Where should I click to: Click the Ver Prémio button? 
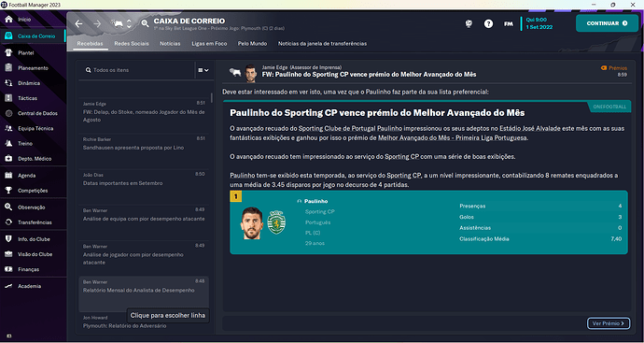tap(609, 323)
